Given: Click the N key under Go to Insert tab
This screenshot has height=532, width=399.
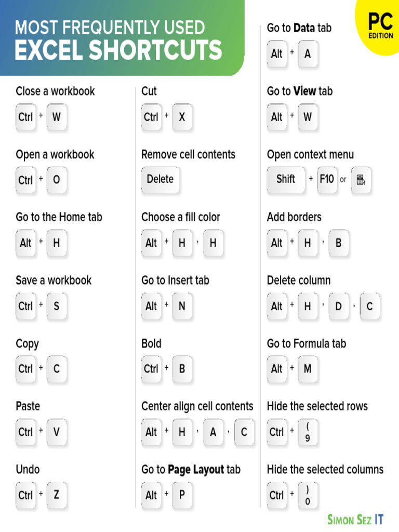Looking at the screenshot, I should click(x=182, y=307).
